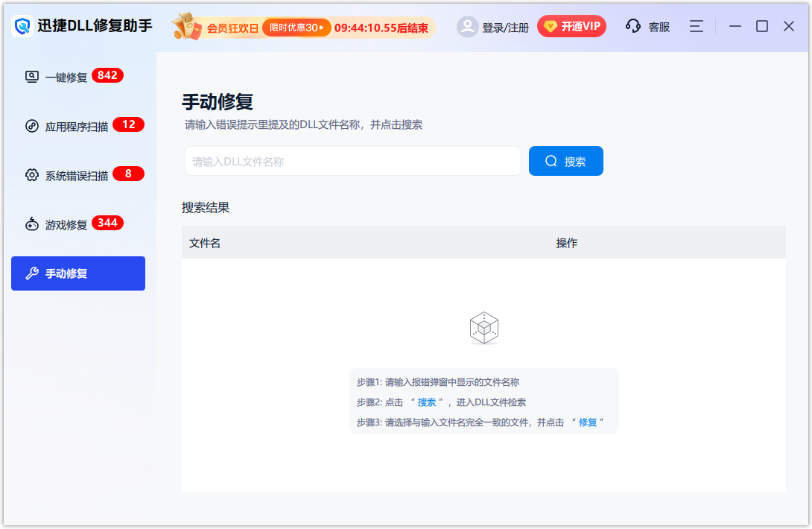
Task: Open the 开通VIP button
Action: 571,26
